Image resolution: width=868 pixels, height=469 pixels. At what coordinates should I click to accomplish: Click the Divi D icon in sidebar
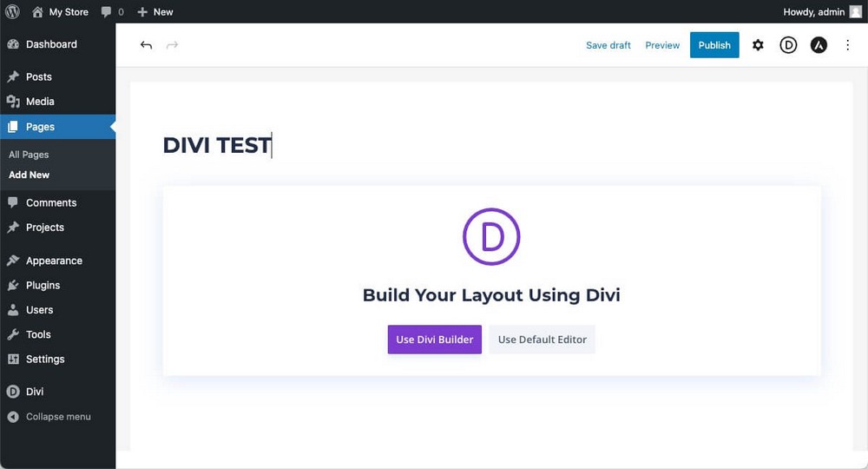(13, 392)
